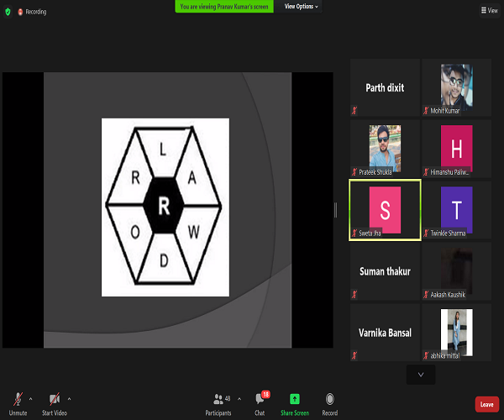Viewport: 504px width, 420px height.
Task: Select Aakash Kaushik's video tile
Action: 456,271
